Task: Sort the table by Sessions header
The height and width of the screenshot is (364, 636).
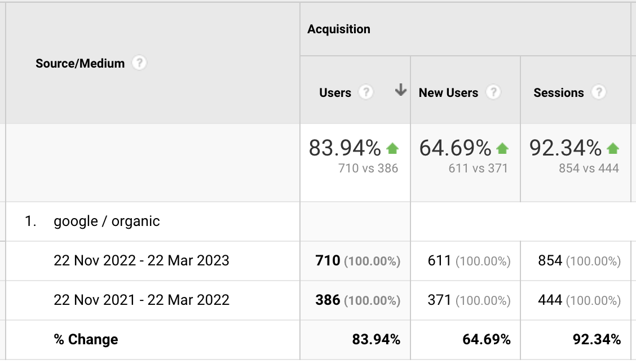Action: tap(558, 93)
